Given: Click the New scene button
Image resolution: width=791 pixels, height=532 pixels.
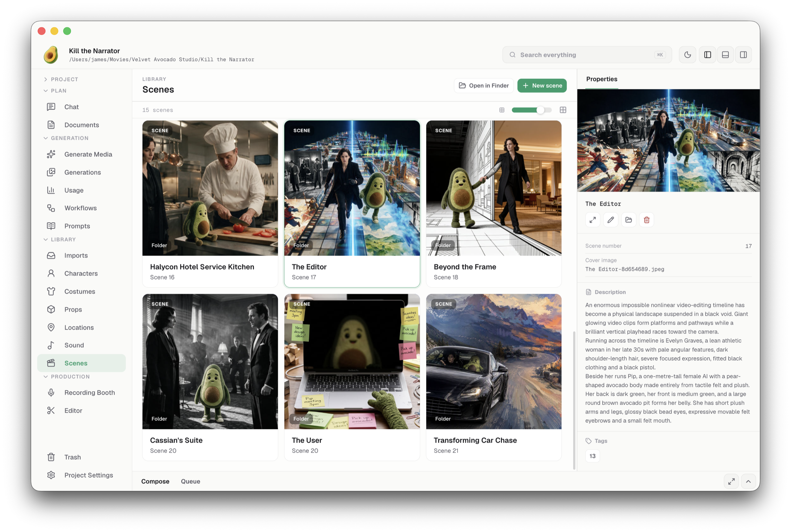Looking at the screenshot, I should tap(542, 85).
